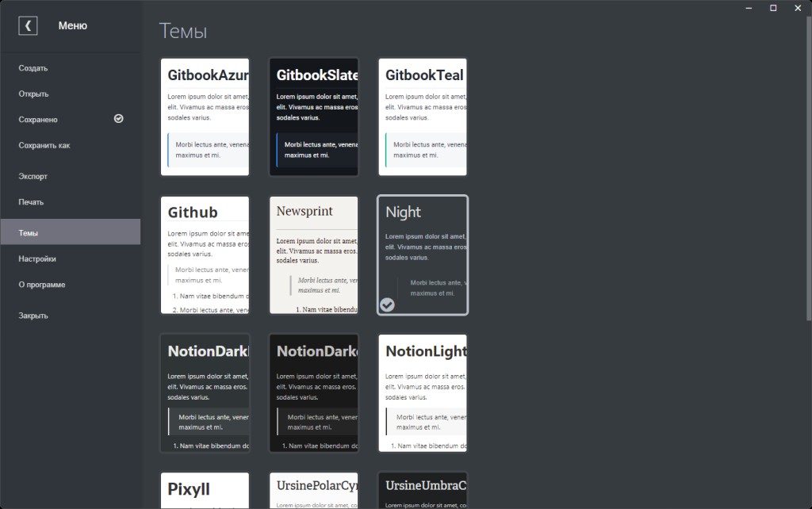This screenshot has width=812, height=509.
Task: Click the Темы page heading
Action: (183, 31)
